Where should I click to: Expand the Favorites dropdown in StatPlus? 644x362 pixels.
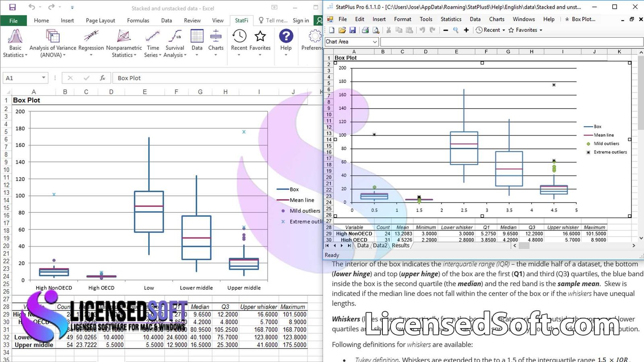526,30
